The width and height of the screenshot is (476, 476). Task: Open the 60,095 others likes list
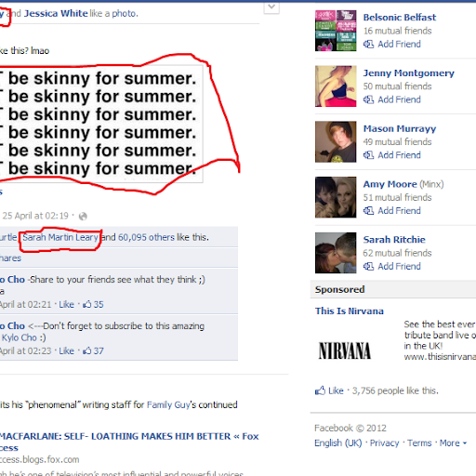(146, 237)
